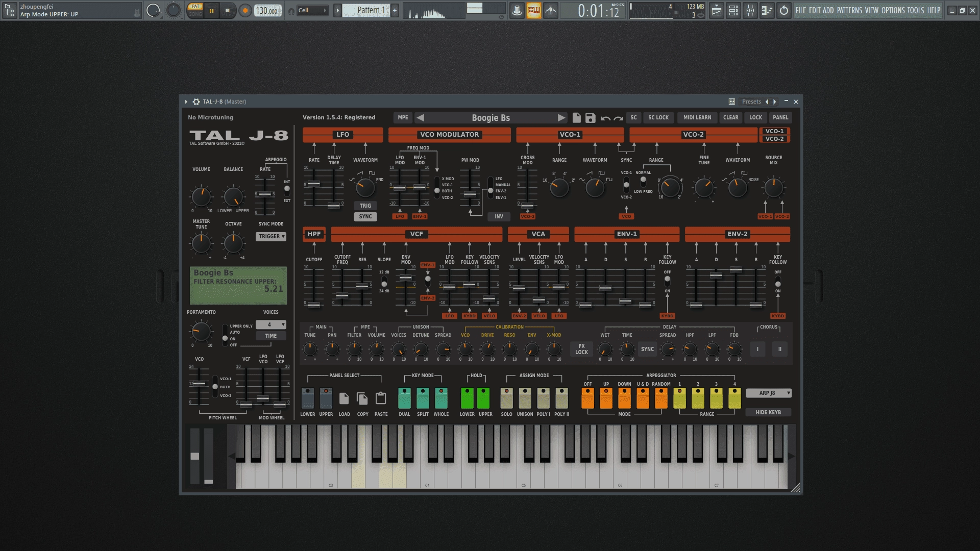
Task: Enable Whole key mode
Action: (x=441, y=398)
